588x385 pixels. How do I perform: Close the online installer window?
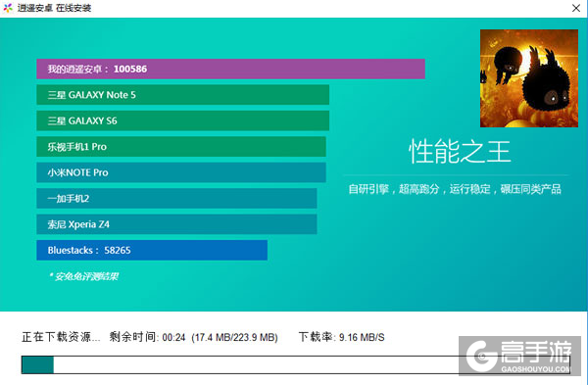pos(576,8)
